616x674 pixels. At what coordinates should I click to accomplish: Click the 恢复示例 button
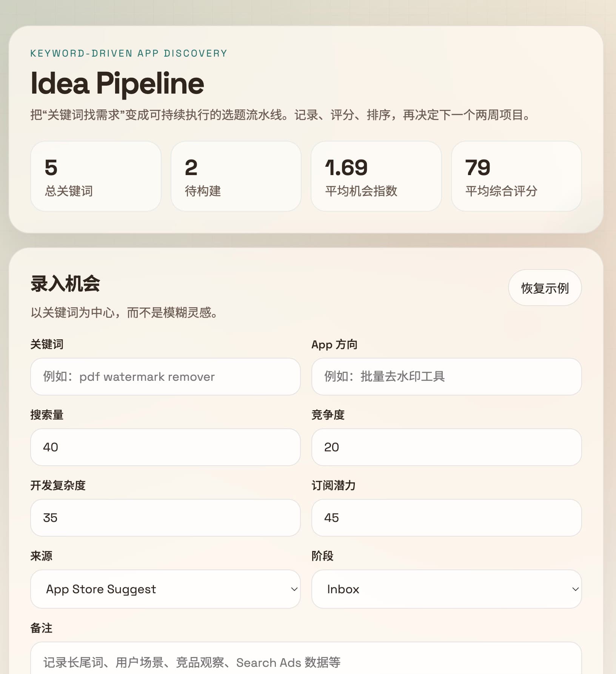[x=545, y=288]
